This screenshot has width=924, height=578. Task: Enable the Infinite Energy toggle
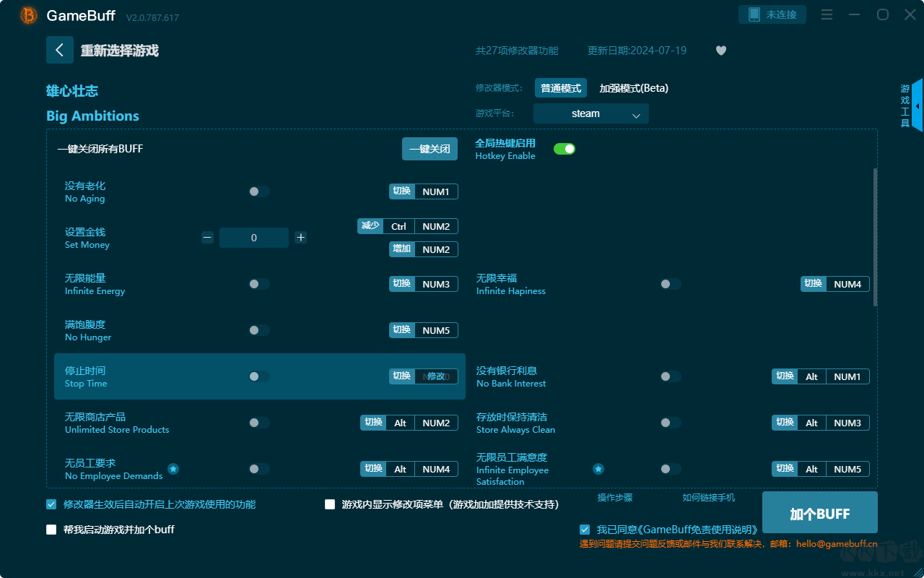click(x=259, y=284)
